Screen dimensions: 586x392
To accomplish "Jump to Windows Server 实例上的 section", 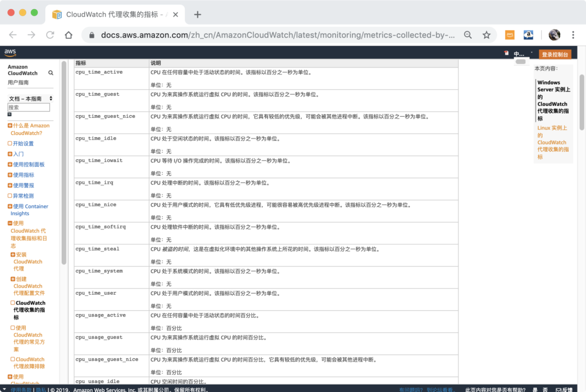I will click(x=553, y=100).
